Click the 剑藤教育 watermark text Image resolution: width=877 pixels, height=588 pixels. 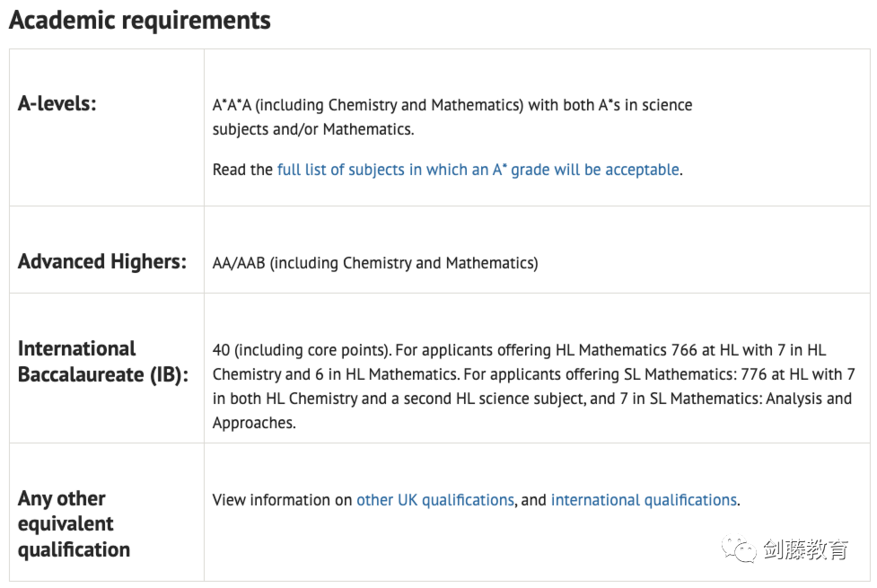pyautogui.click(x=805, y=549)
